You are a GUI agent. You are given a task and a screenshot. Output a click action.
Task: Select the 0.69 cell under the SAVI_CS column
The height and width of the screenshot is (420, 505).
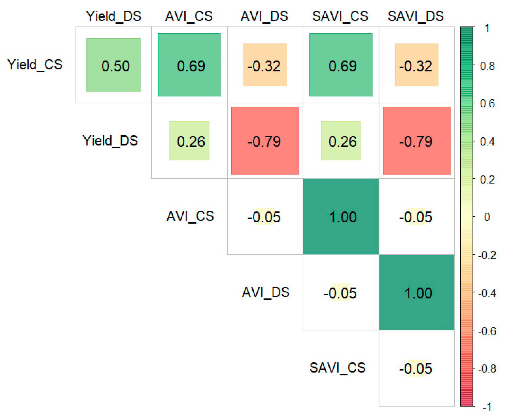[341, 65]
